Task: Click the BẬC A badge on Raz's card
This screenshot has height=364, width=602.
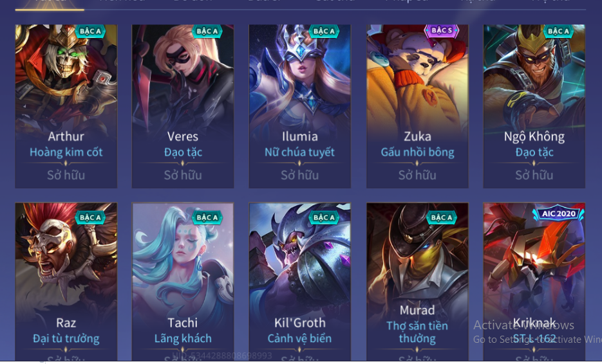Action: (x=90, y=217)
